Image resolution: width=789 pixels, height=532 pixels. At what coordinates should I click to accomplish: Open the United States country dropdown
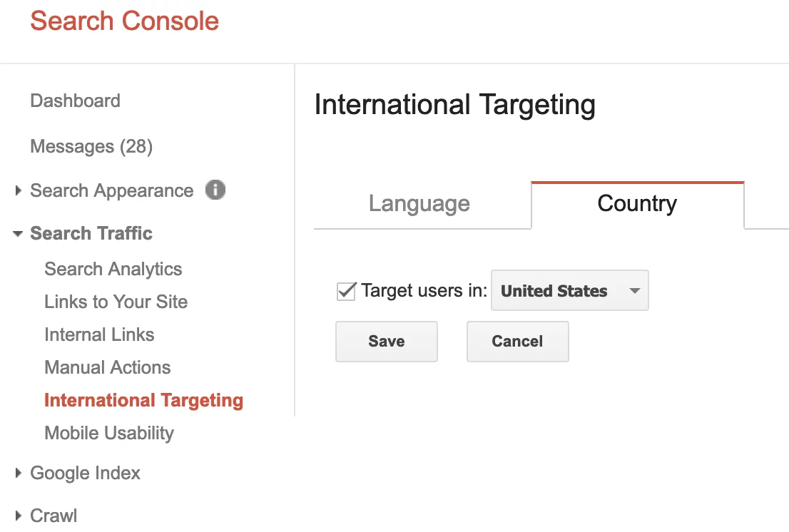pyautogui.click(x=569, y=291)
